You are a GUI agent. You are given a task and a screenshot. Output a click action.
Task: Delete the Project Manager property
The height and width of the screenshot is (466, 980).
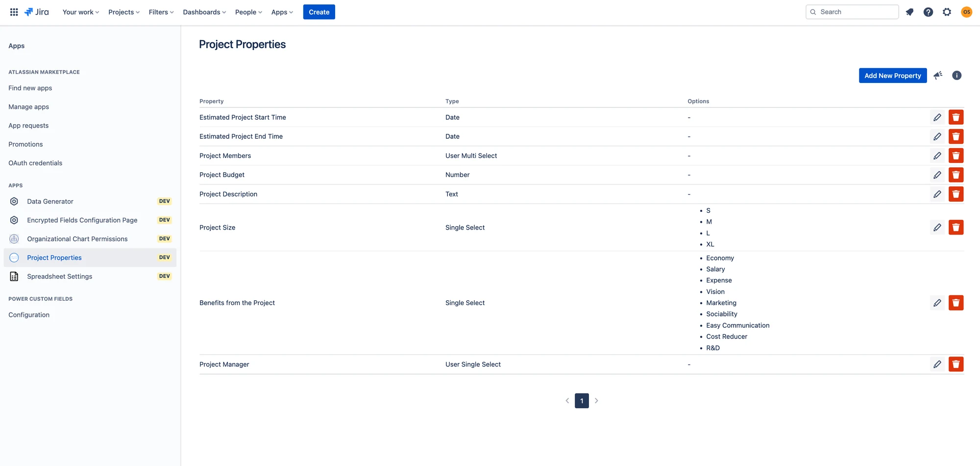[956, 364]
